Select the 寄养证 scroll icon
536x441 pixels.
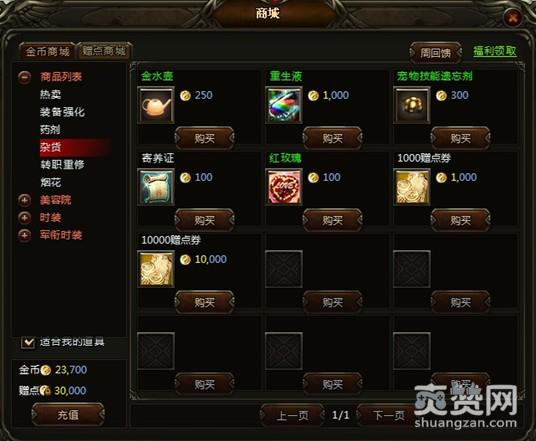(x=156, y=187)
